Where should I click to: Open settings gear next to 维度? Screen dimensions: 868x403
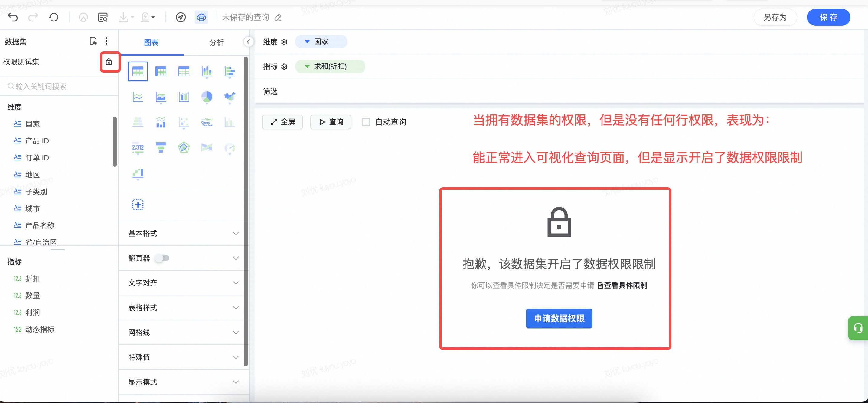coord(284,42)
